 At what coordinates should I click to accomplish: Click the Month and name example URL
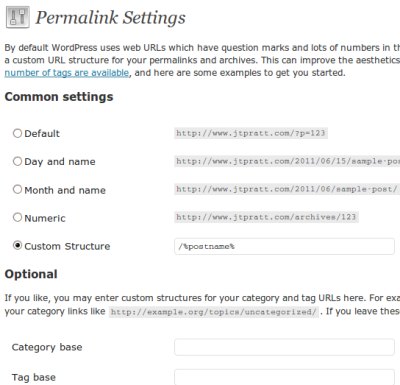click(287, 189)
